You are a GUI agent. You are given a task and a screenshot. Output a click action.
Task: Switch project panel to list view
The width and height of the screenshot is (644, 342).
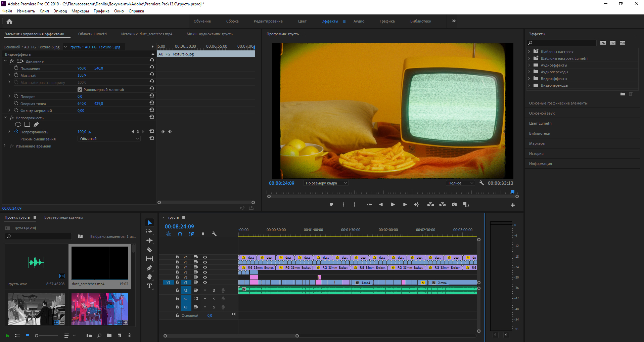(17, 336)
